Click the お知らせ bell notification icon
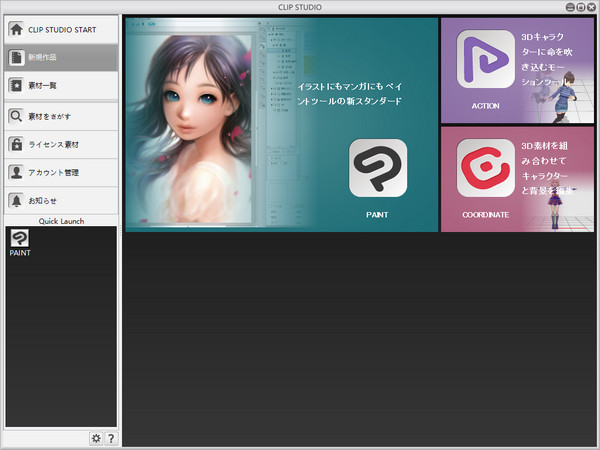This screenshot has height=450, width=600. [x=16, y=200]
